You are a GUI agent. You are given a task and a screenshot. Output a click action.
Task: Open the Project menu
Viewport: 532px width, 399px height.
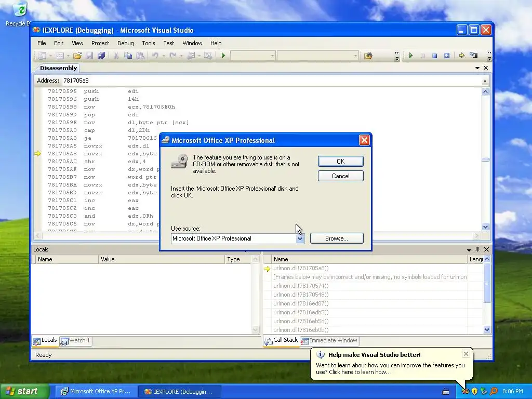pyautogui.click(x=100, y=43)
